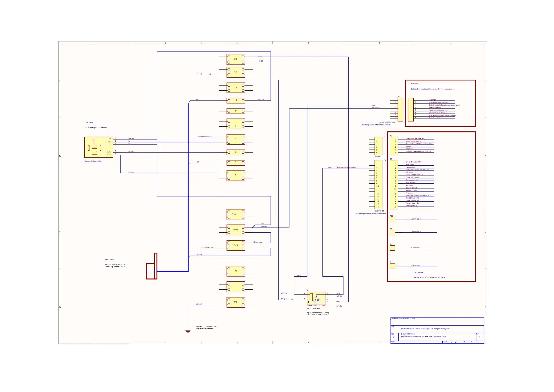Select terminal block 17 (-)
The width and height of the screenshot is (554, 392).
tap(236, 245)
